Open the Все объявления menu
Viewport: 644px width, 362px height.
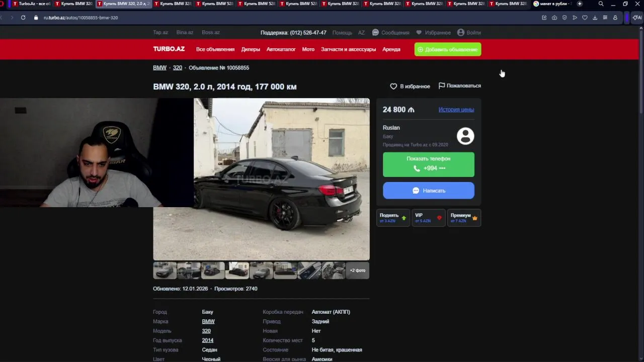coord(215,49)
